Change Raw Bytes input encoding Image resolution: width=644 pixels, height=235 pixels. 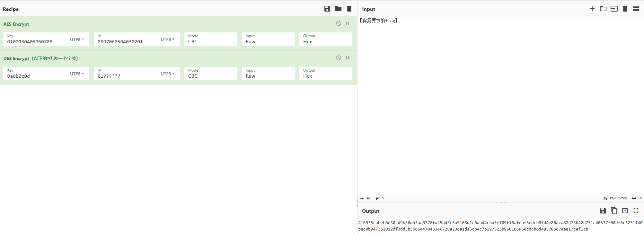pos(615,198)
